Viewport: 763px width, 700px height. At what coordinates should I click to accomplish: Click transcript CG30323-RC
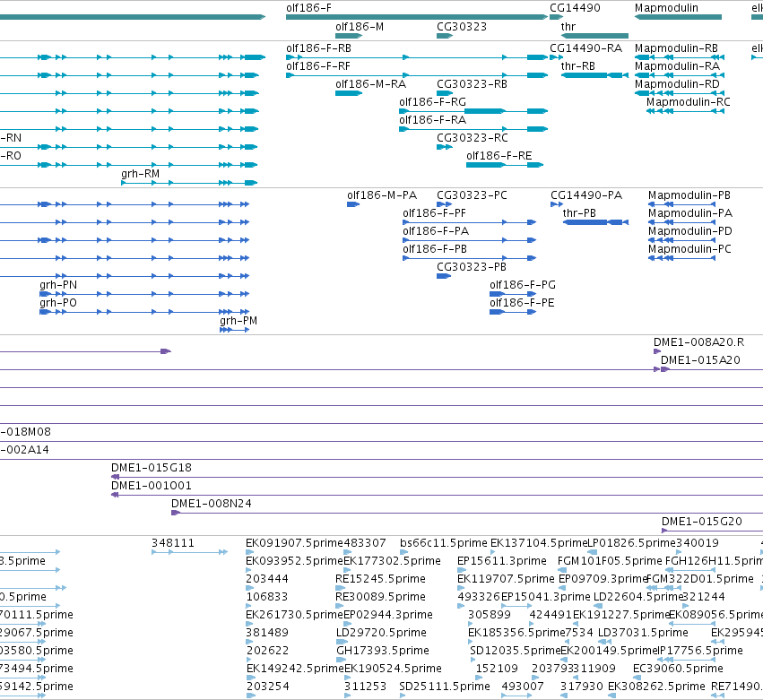pos(445,147)
